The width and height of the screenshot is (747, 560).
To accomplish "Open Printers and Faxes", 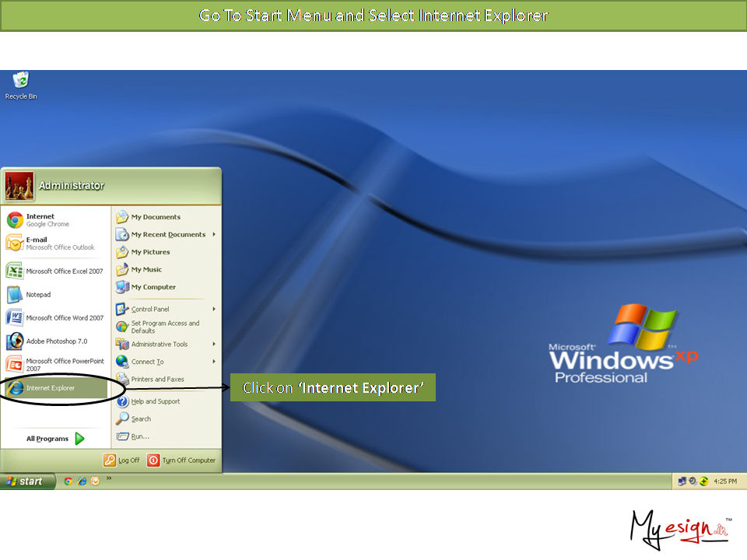I will coord(157,380).
